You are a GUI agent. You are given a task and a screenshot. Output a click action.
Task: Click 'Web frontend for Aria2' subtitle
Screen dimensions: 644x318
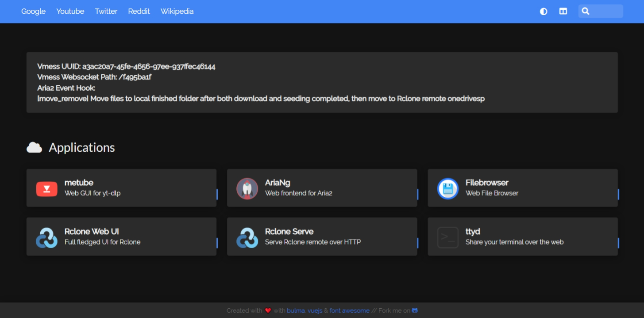(x=299, y=193)
